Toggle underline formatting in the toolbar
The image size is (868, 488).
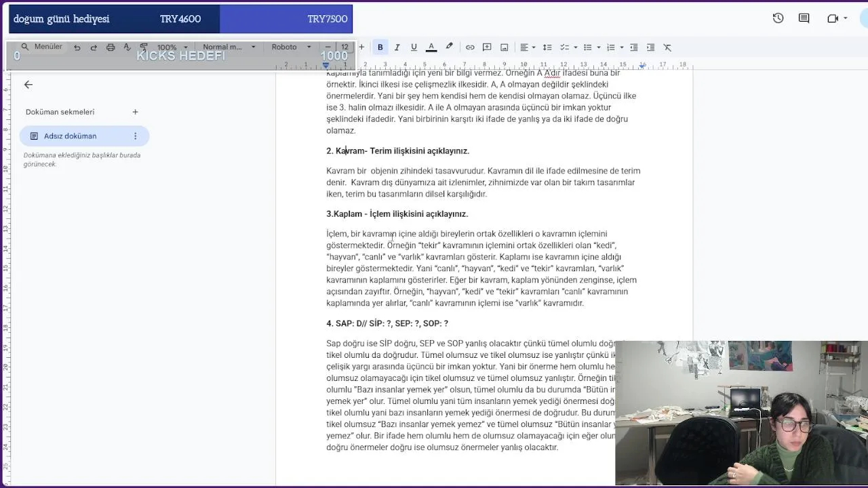[x=414, y=47]
